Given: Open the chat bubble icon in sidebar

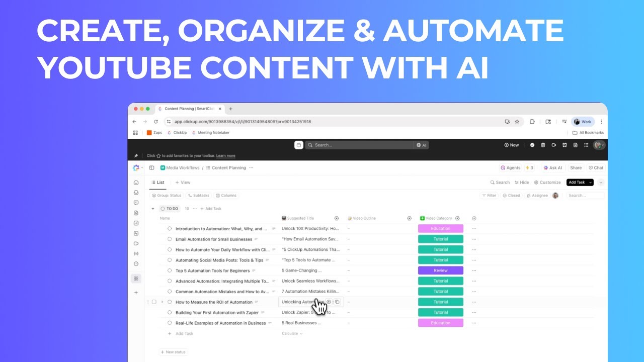Looking at the screenshot, I should [x=136, y=203].
